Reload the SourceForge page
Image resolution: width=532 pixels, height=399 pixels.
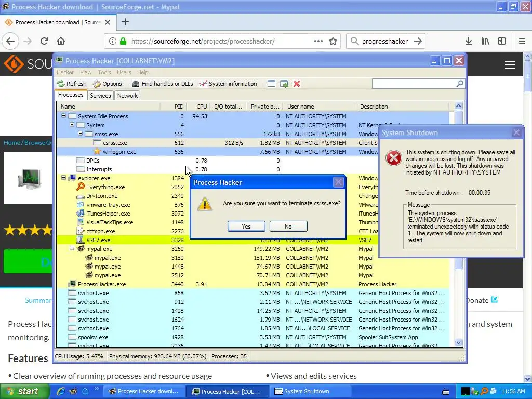click(44, 41)
